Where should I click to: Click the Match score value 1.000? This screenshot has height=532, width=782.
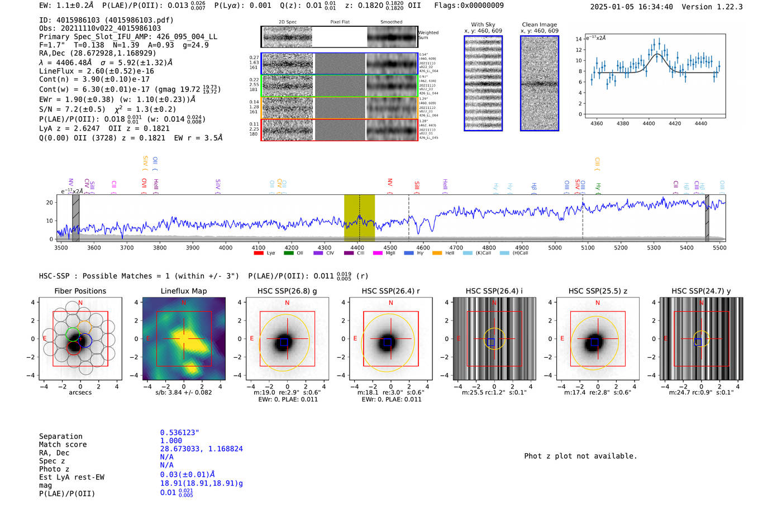coord(171,440)
